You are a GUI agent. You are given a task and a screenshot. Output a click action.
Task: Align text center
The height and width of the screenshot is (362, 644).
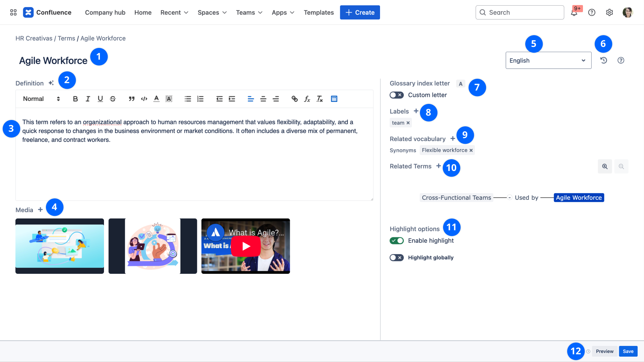[263, 99]
